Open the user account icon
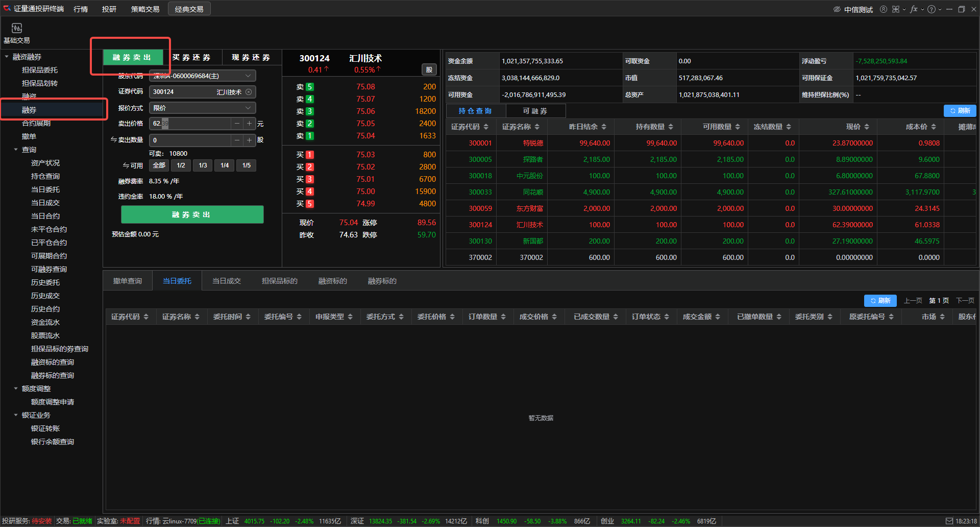This screenshot has width=980, height=527. click(883, 9)
